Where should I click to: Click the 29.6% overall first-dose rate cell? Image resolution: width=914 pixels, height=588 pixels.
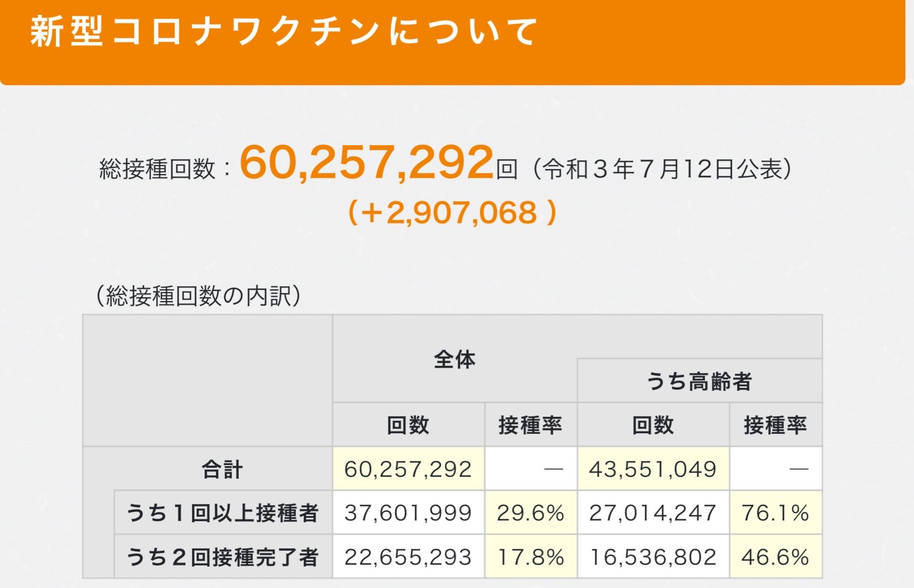pos(531,513)
